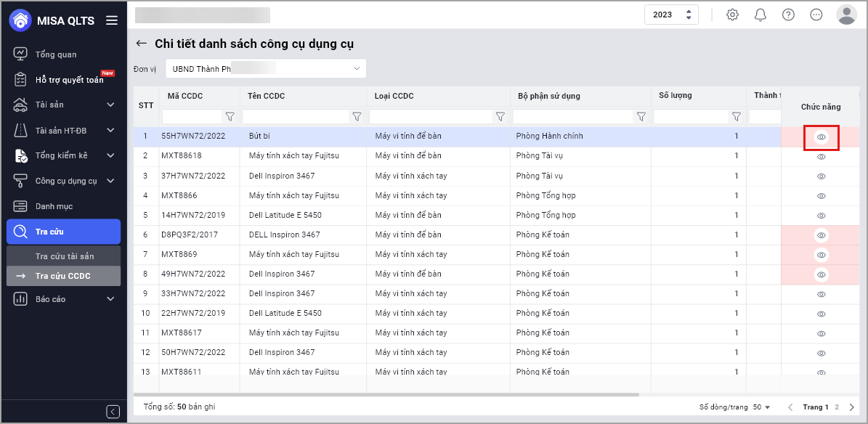Viewport: 868px width, 424px height.
Task: Open the Tổng quan menu item
Action: [x=56, y=54]
